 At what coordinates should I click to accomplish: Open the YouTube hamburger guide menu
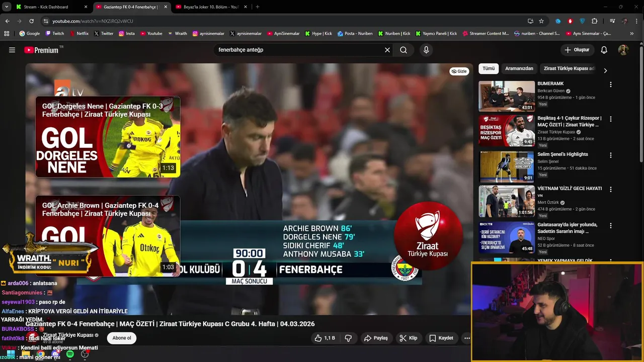click(12, 50)
